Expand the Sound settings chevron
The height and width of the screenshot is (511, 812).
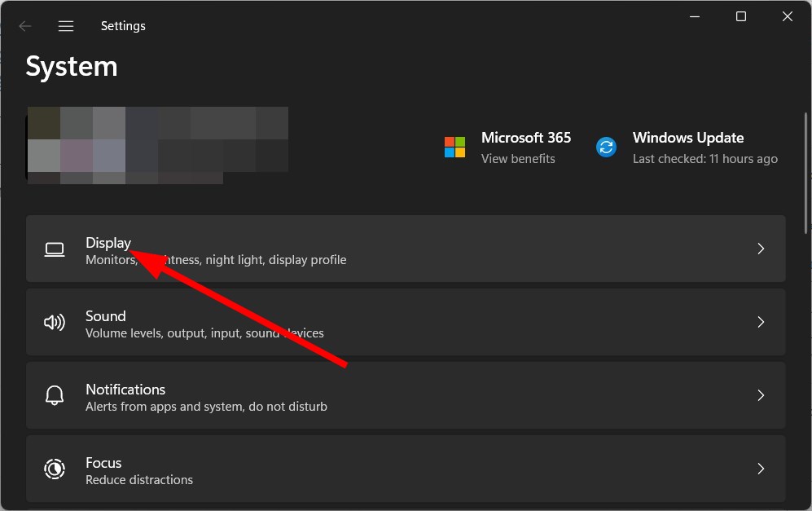pos(760,322)
